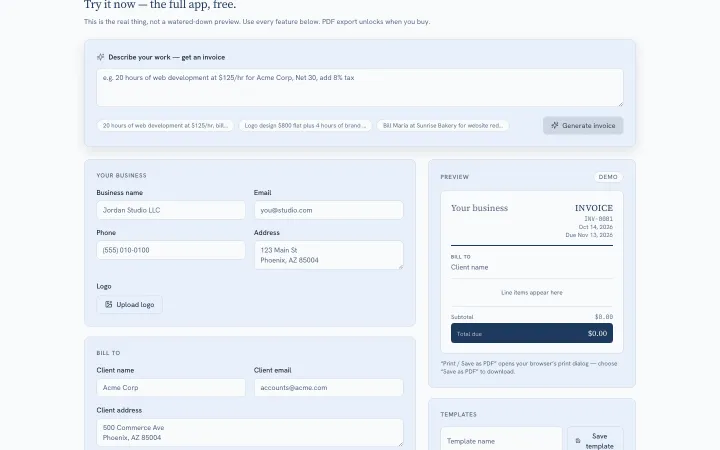This screenshot has width=720, height=450.
Task: Click the 'Line items appear here' placeholder text
Action: coord(532,292)
